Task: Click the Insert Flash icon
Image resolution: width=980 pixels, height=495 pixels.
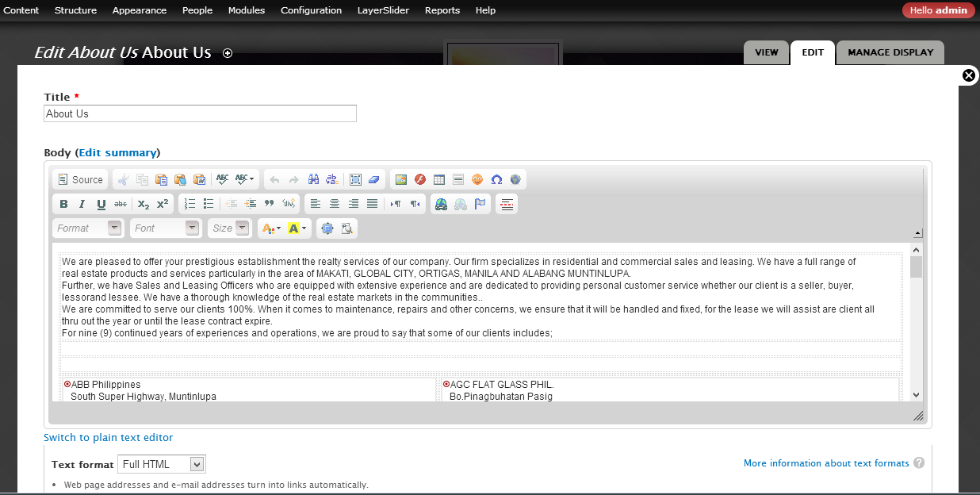Action: (x=420, y=179)
